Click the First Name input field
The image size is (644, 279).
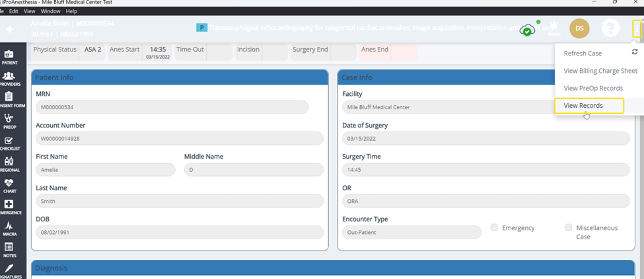tap(106, 170)
